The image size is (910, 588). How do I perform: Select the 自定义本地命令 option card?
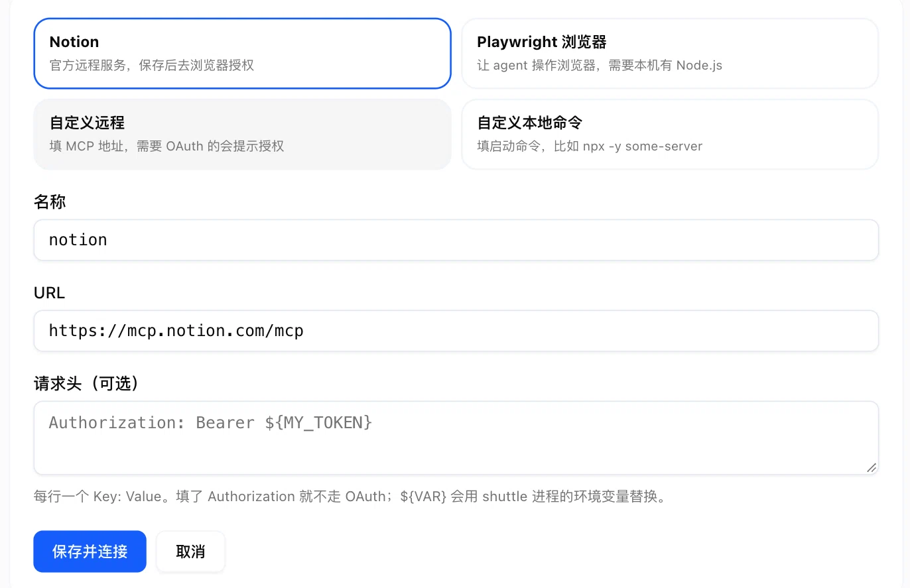coord(670,134)
